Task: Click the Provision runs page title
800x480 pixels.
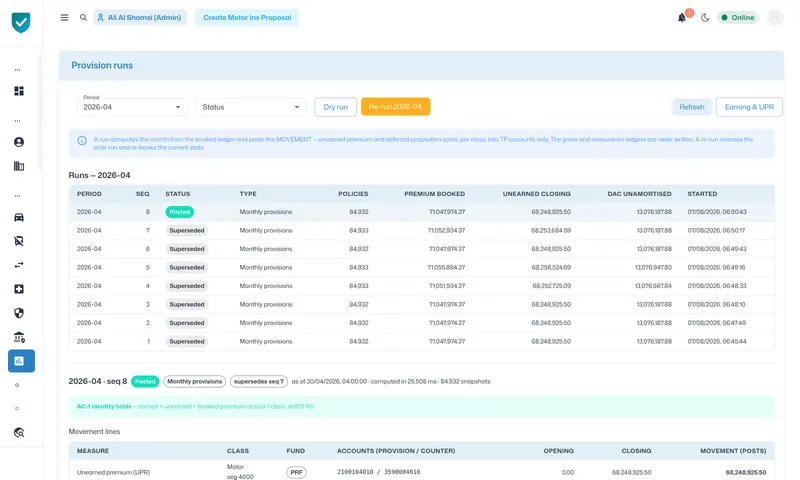Action: click(102, 65)
